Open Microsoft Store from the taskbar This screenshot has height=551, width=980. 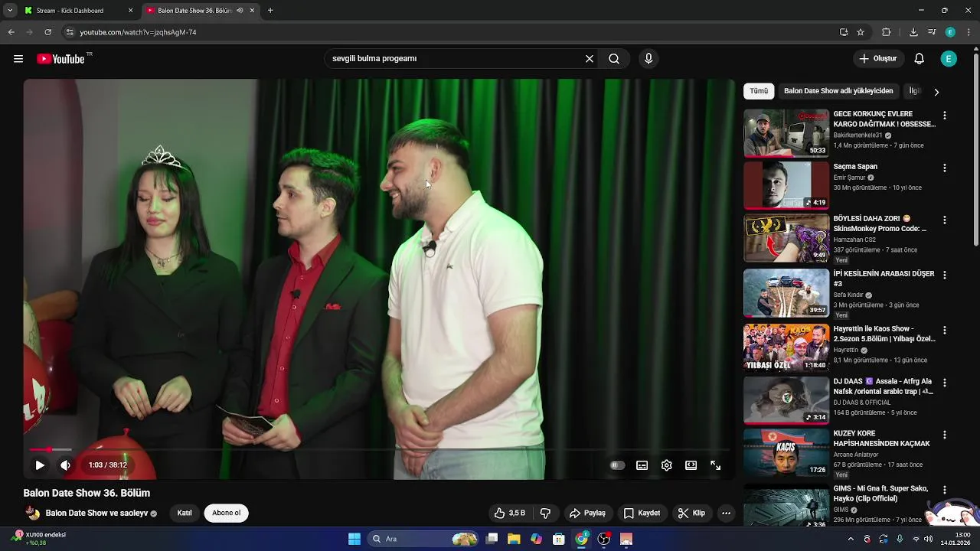point(559,539)
